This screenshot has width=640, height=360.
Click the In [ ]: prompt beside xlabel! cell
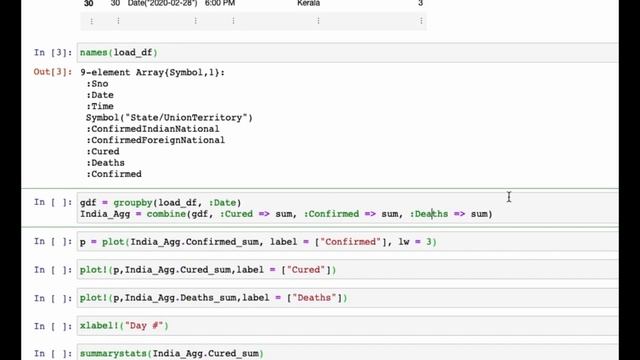(53, 326)
